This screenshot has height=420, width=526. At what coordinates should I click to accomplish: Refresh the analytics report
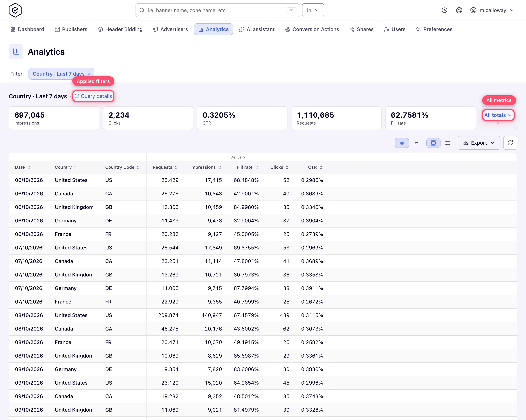click(510, 143)
